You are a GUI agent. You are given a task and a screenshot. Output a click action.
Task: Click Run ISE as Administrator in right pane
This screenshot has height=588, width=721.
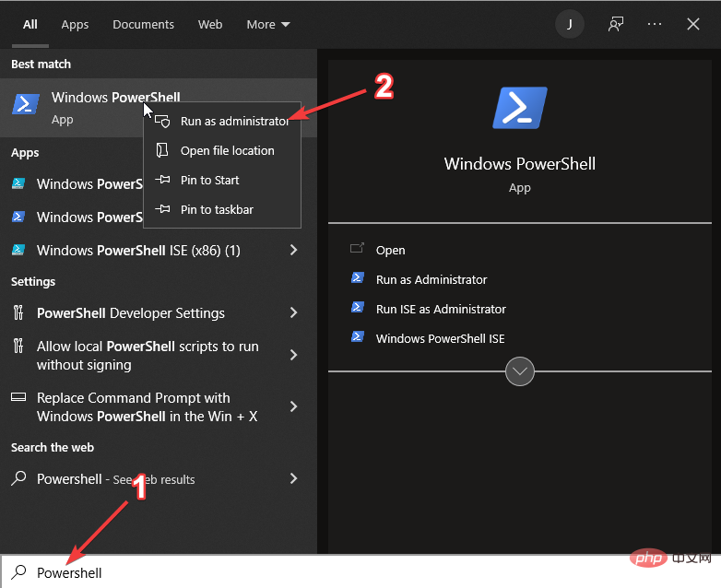[x=441, y=309]
